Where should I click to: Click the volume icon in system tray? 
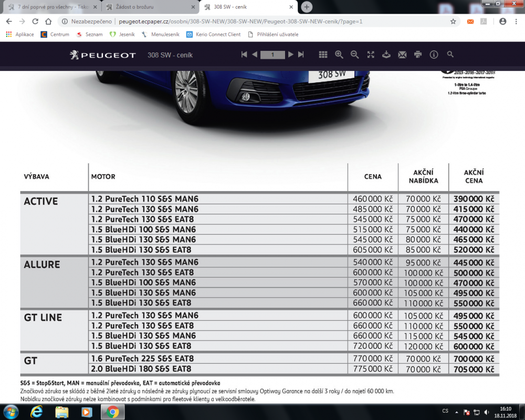pos(487,412)
